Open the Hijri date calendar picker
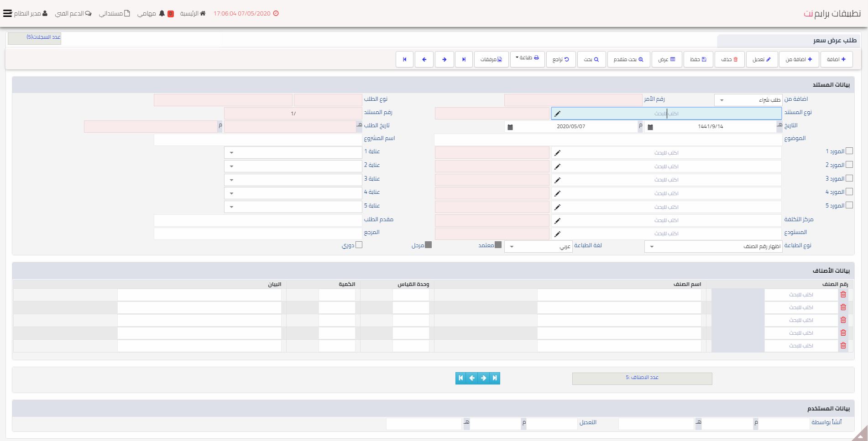The height and width of the screenshot is (441, 868). (650, 127)
